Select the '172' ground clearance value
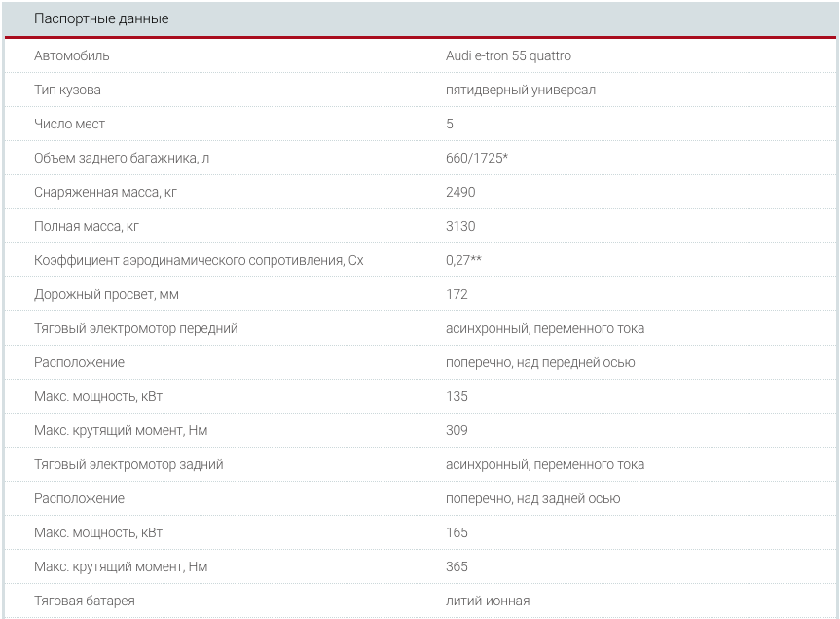This screenshot has width=840, height=619. 457,294
